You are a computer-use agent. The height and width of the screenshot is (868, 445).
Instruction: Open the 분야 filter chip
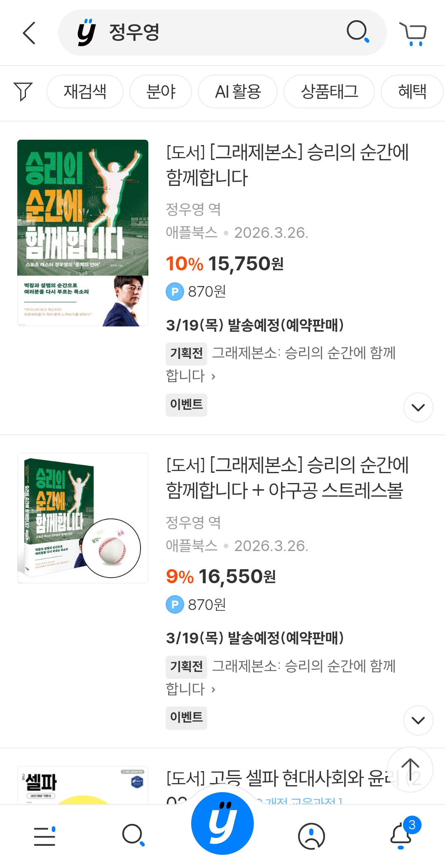161,91
